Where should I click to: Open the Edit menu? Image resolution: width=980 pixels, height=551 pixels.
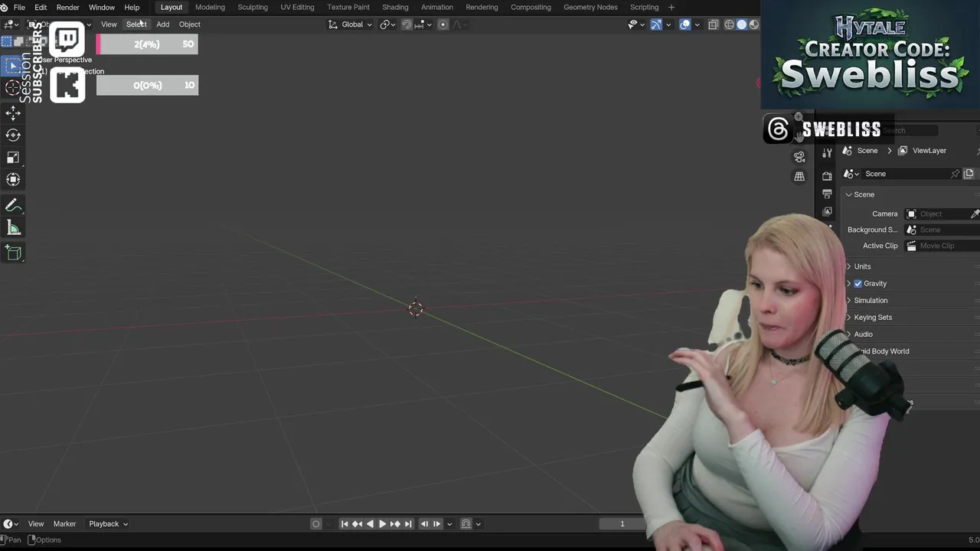(41, 7)
